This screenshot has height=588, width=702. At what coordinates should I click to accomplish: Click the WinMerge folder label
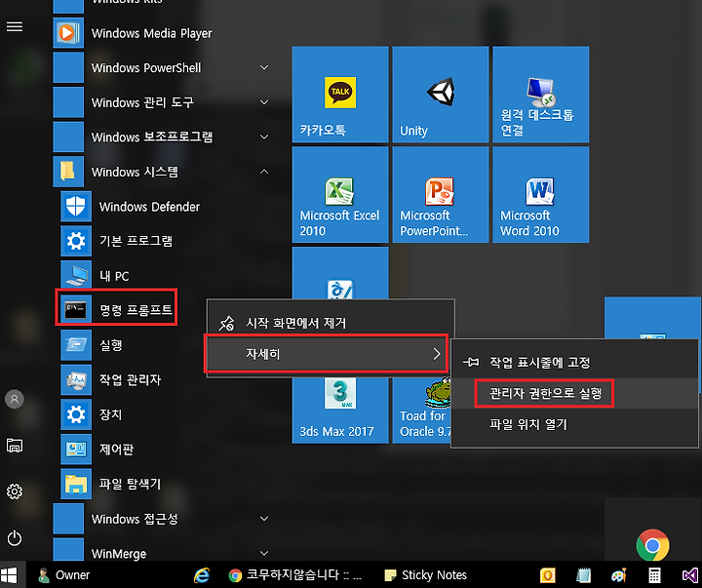click(x=119, y=554)
